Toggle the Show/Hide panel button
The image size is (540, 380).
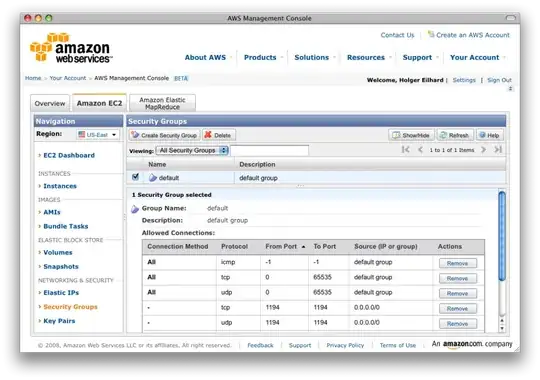coord(412,135)
